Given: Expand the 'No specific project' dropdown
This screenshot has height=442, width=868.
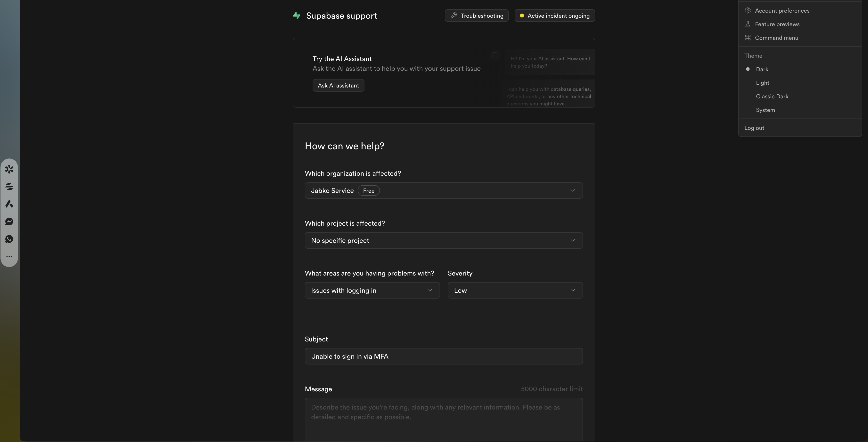Looking at the screenshot, I should click(443, 241).
